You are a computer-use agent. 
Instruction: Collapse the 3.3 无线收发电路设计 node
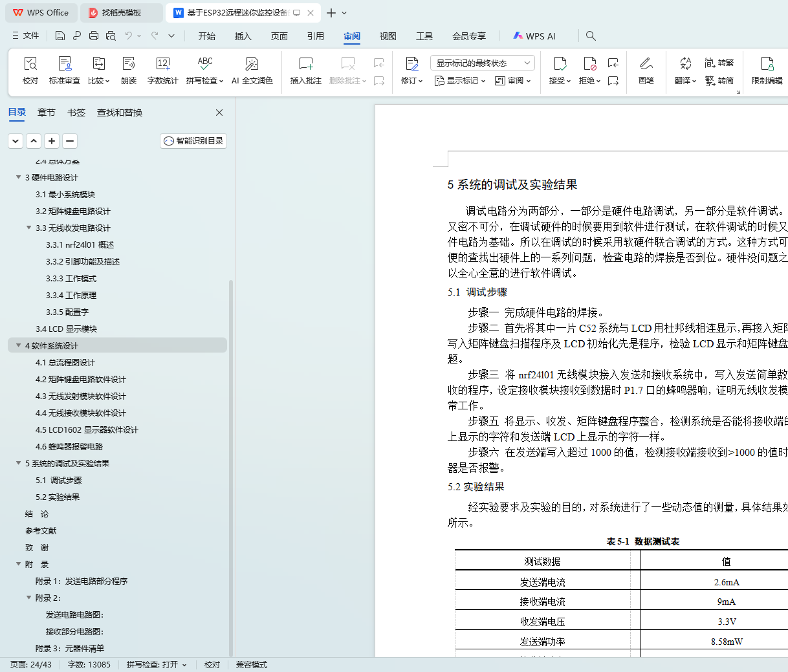click(x=29, y=228)
